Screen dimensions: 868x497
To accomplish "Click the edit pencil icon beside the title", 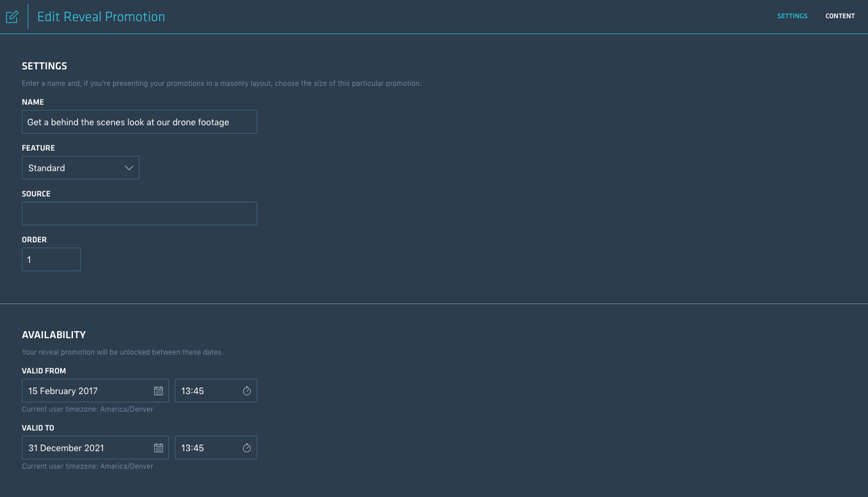I will tap(12, 16).
